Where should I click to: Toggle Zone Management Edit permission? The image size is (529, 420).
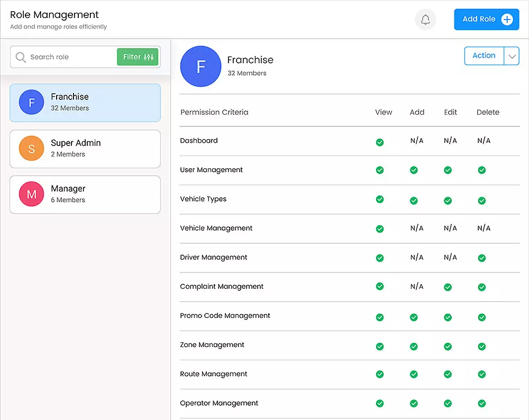click(x=448, y=346)
